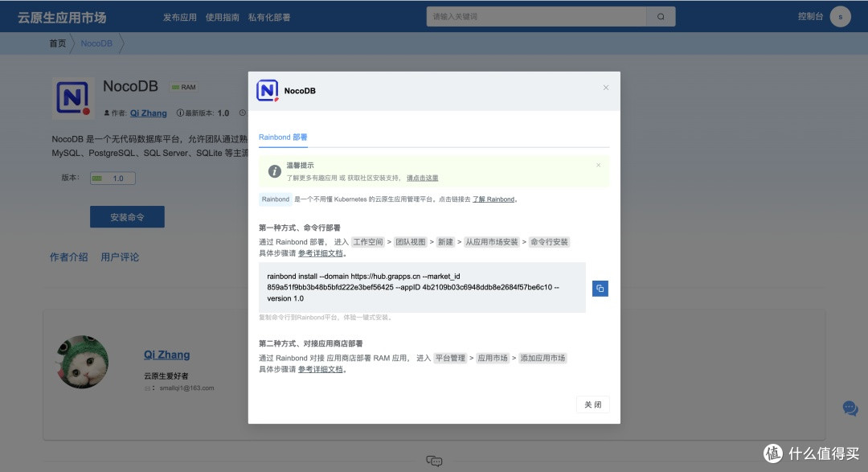The height and width of the screenshot is (472, 868).
Task: Navigate to 首页 breadcrumb
Action: click(58, 43)
